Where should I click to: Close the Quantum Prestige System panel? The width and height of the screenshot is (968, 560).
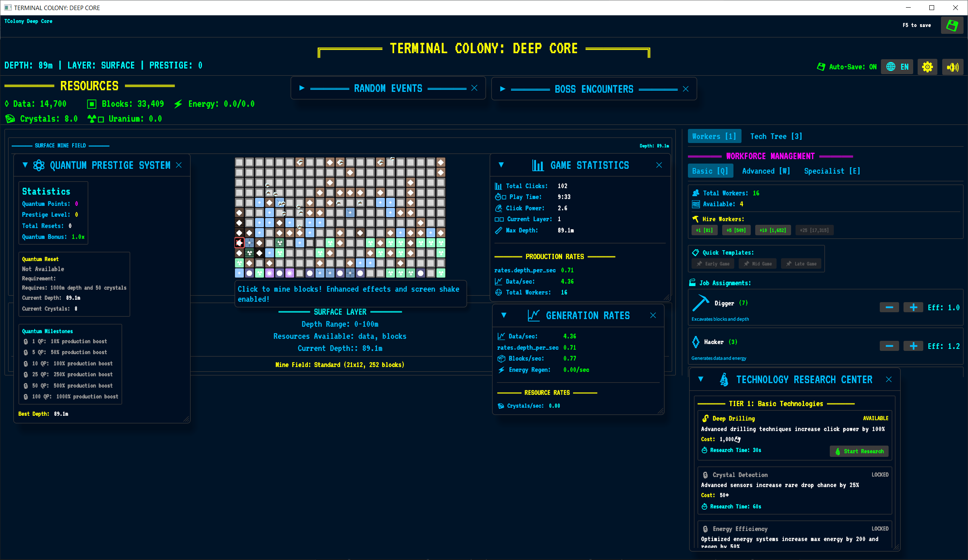point(179,165)
